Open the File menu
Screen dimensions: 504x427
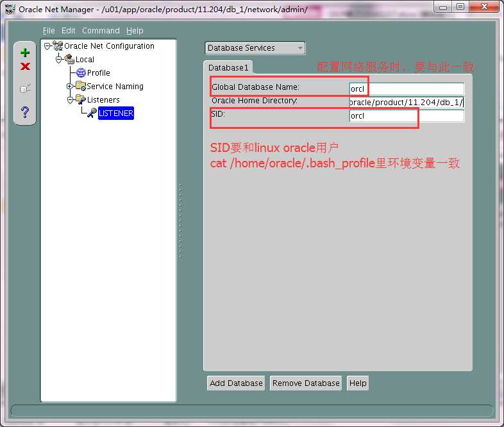[x=49, y=31]
